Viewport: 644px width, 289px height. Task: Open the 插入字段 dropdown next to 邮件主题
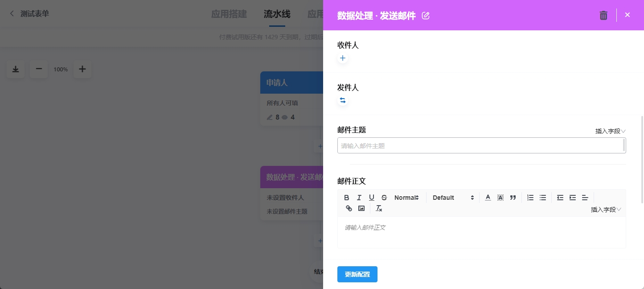(610, 131)
